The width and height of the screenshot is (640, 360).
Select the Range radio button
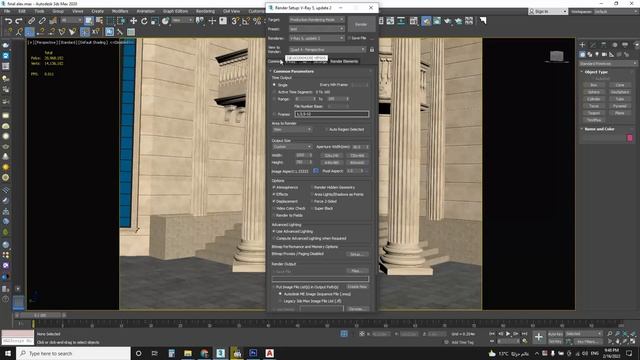[x=274, y=99]
